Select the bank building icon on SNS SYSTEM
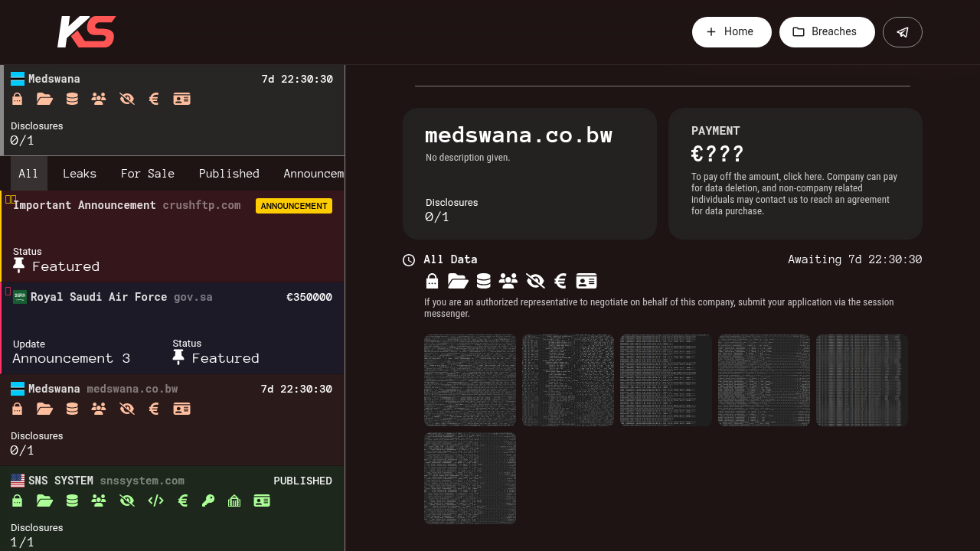 [x=234, y=500]
